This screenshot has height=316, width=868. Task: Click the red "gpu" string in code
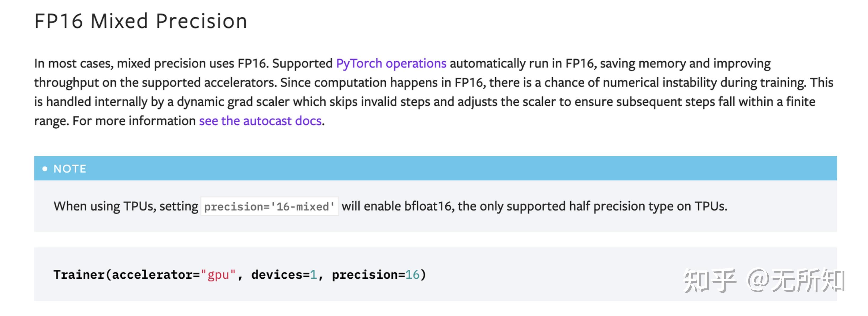(218, 275)
